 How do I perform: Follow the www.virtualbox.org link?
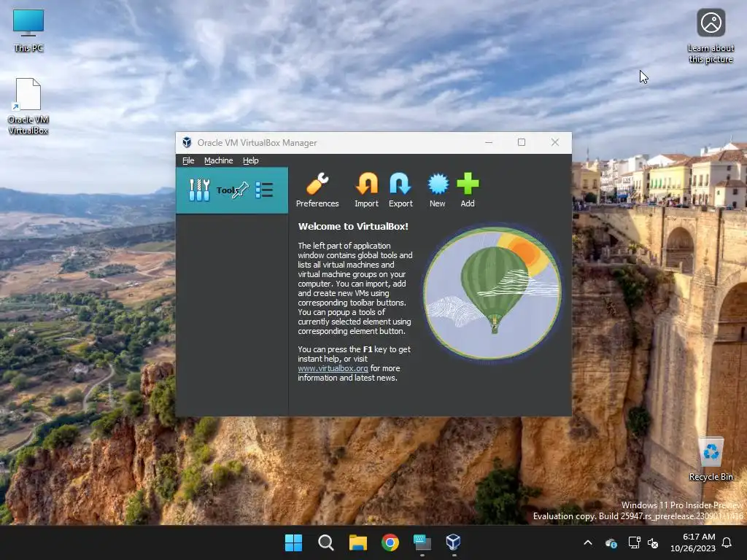333,368
